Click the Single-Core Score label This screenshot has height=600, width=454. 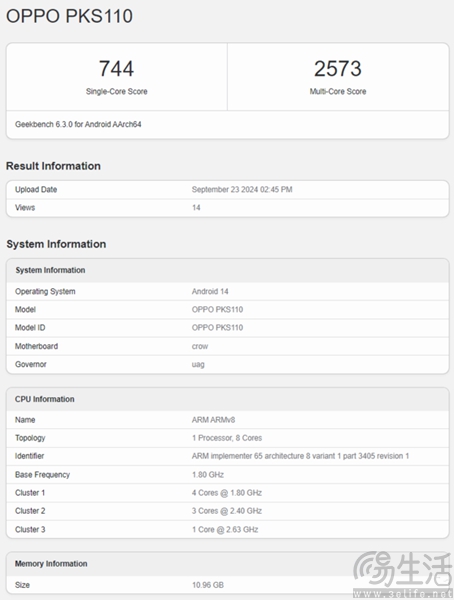click(x=116, y=91)
